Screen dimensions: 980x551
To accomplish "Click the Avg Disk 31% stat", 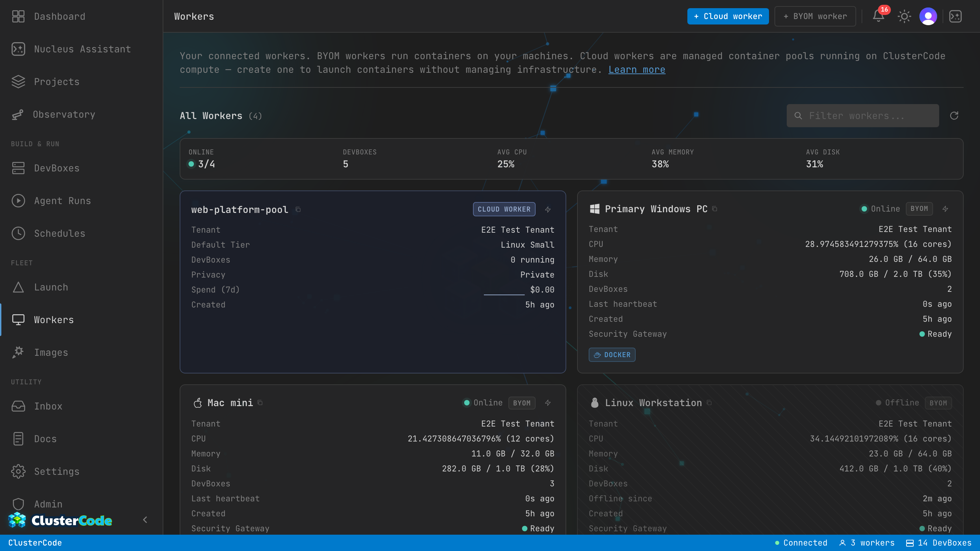I will (822, 159).
